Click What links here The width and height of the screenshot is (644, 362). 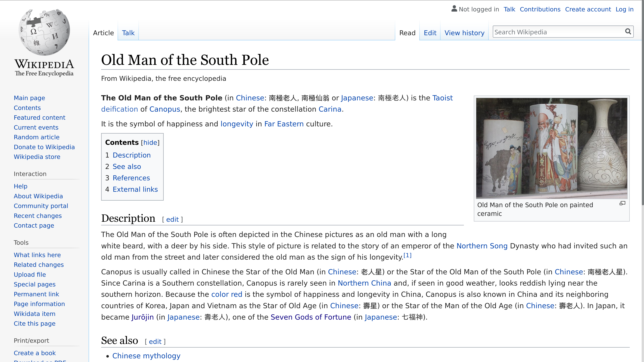37,255
